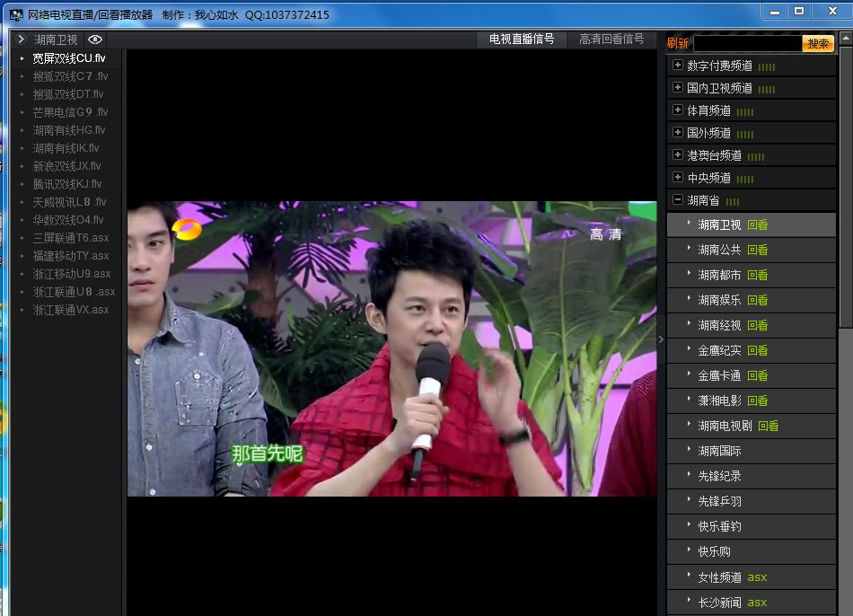Expand the 数字付费频道 category
853x616 pixels.
pyautogui.click(x=678, y=66)
